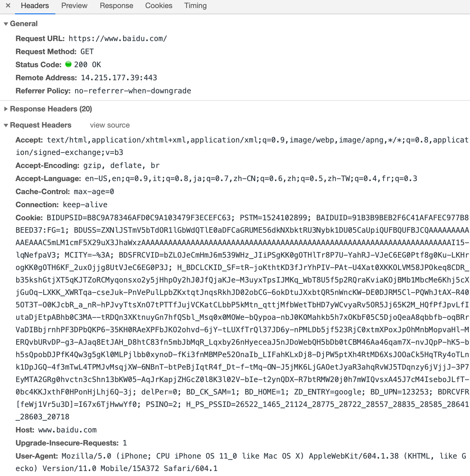Close the request details panel
The image size is (470, 476).
coord(8,6)
